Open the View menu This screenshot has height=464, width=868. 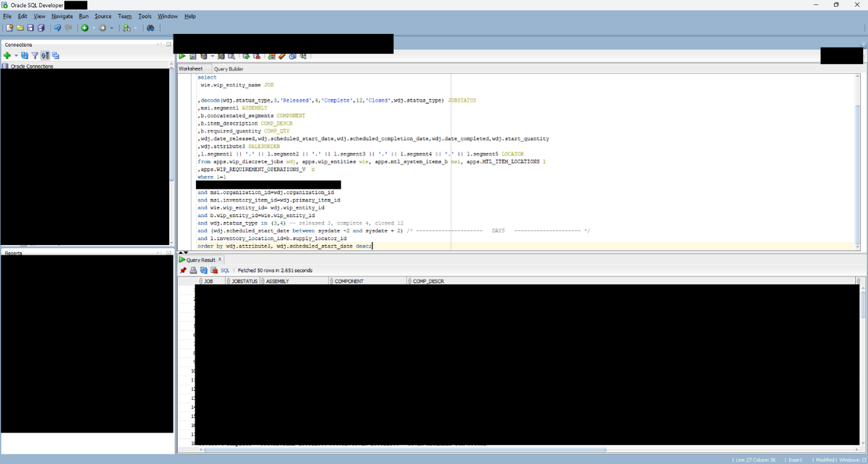(39, 16)
